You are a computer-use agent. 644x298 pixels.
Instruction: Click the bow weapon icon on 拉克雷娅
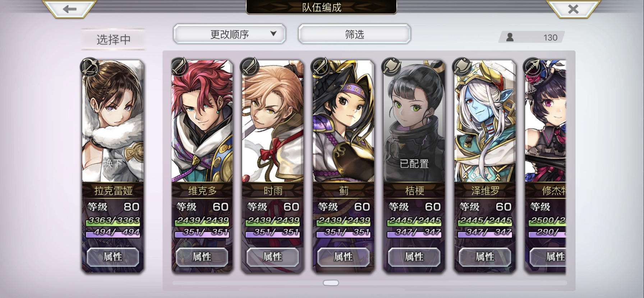tap(90, 67)
